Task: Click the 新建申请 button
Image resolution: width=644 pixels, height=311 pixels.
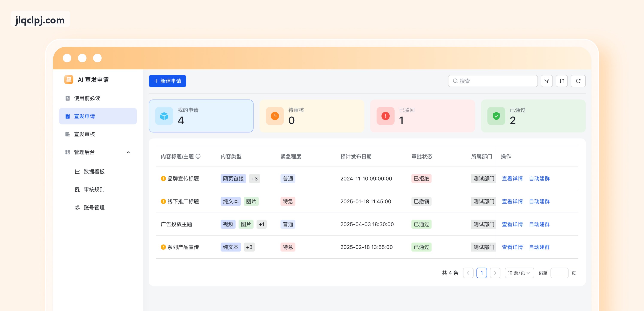Action: [167, 81]
